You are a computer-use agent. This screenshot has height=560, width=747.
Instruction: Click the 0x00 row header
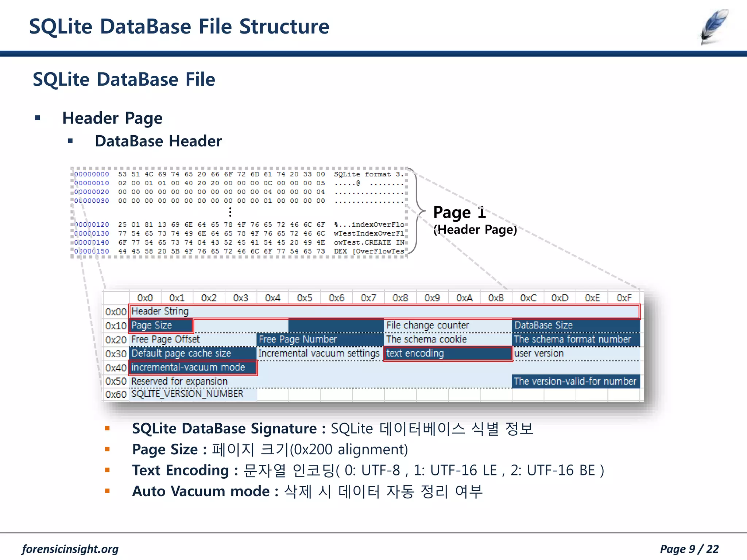coord(116,312)
